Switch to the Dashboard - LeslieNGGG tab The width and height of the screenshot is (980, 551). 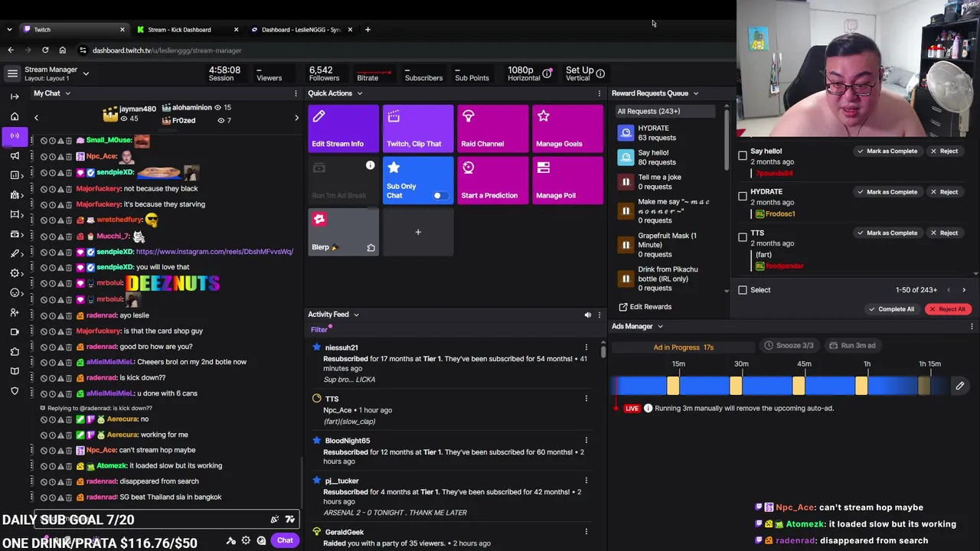302,30
